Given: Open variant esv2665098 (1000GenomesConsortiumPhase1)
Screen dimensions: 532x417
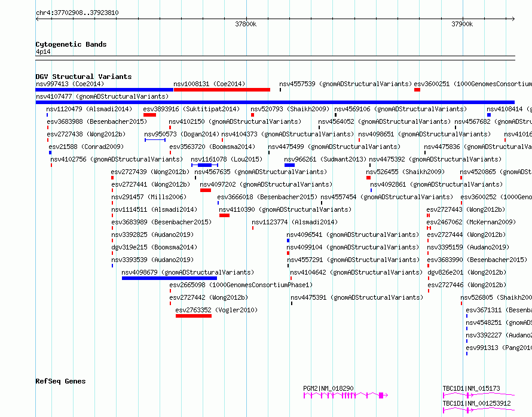Looking at the screenshot, I should pos(241,285).
